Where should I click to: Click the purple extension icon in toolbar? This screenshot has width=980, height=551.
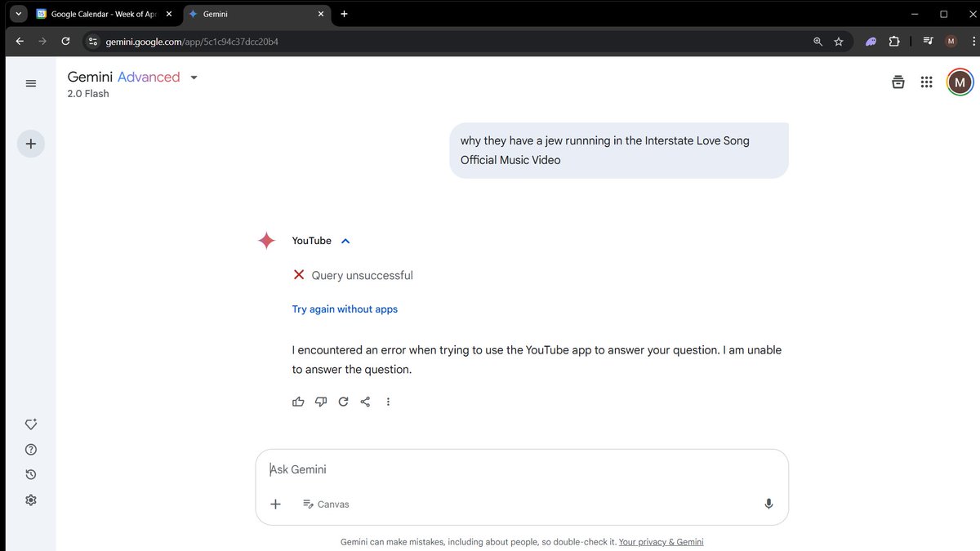871,41
